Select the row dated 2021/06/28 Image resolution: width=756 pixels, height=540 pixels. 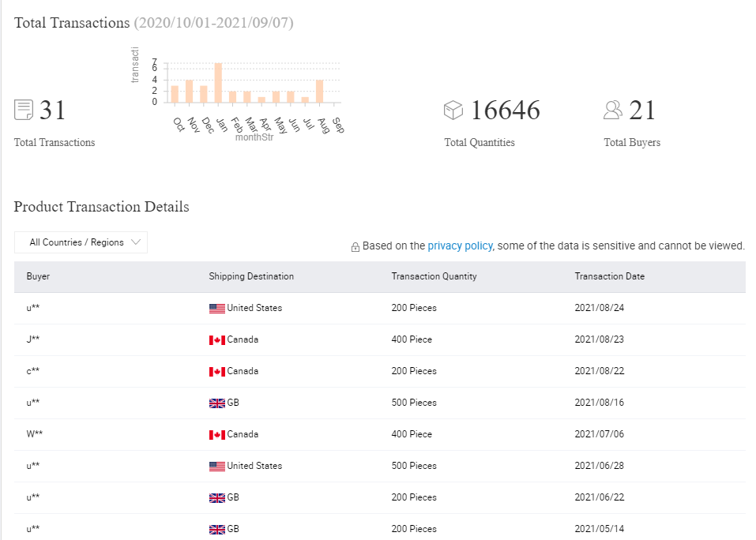(x=379, y=466)
